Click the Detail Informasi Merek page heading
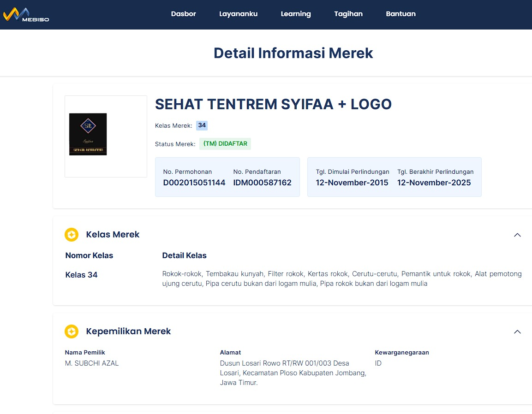Screen dimensions: 532x414 click(x=293, y=53)
